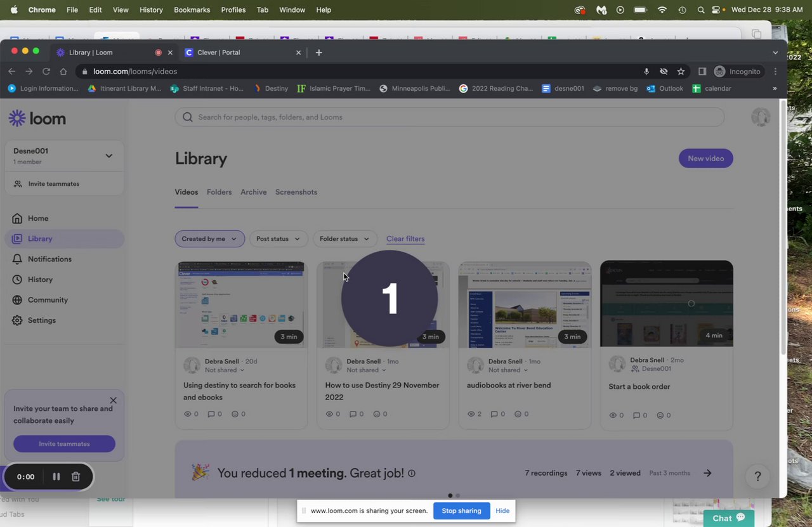Click the Loom logo
The image size is (812, 527).
(37, 118)
